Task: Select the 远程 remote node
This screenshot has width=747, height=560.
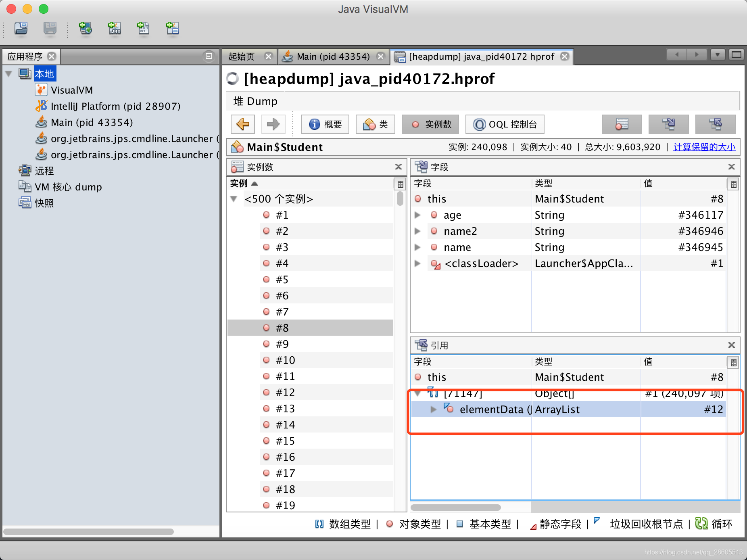Action: [x=44, y=171]
